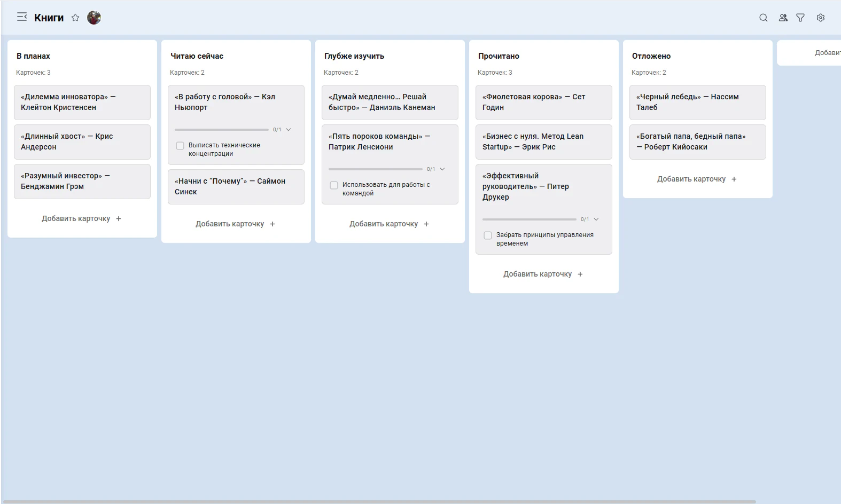
Task: Add a card to 'Читаю сейчас' column
Action: 236,224
